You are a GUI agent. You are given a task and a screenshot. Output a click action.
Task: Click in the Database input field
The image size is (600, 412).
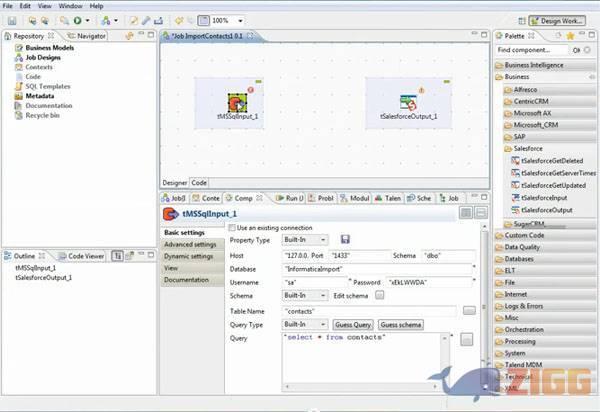[377, 269]
